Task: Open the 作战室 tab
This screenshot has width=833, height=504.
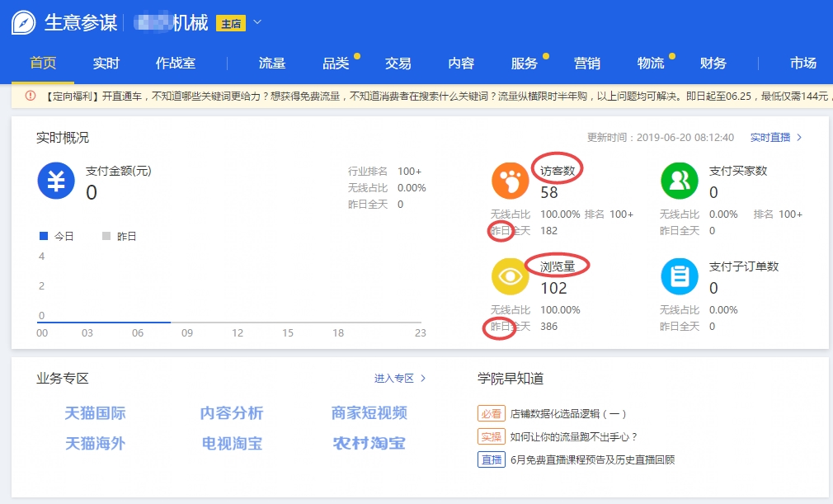Action: (176, 64)
